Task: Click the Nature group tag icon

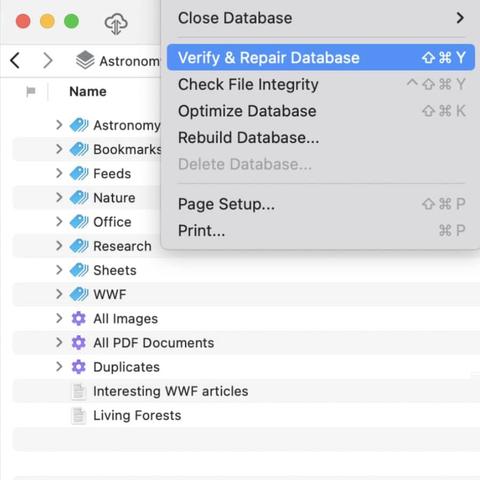Action: (79, 198)
